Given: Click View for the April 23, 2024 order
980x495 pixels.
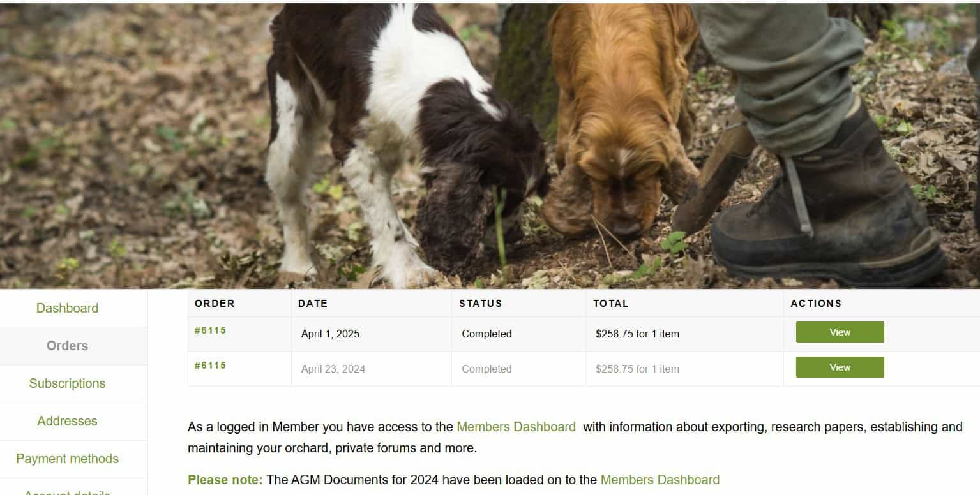Looking at the screenshot, I should (x=840, y=367).
